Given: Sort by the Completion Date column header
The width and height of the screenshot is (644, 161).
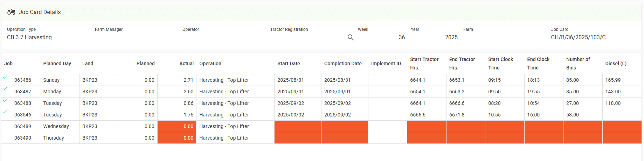Looking at the screenshot, I should [342, 63].
